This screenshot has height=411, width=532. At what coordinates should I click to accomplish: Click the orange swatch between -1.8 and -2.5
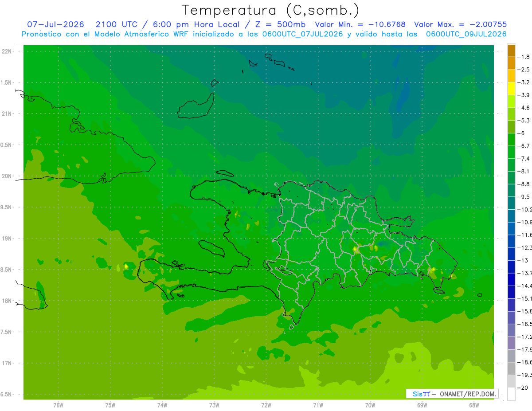coord(511,63)
